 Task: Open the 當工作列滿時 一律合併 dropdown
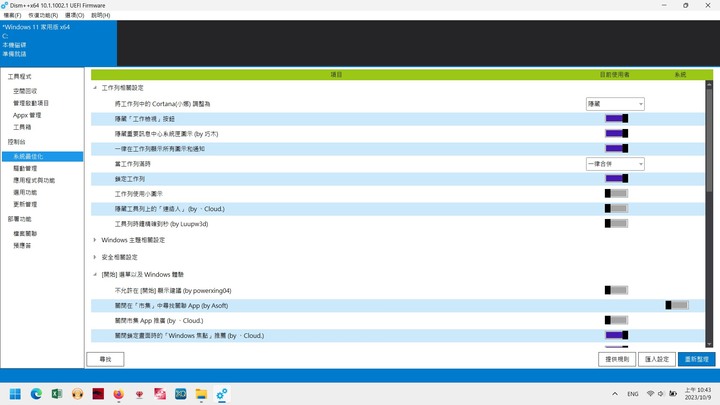coord(615,164)
